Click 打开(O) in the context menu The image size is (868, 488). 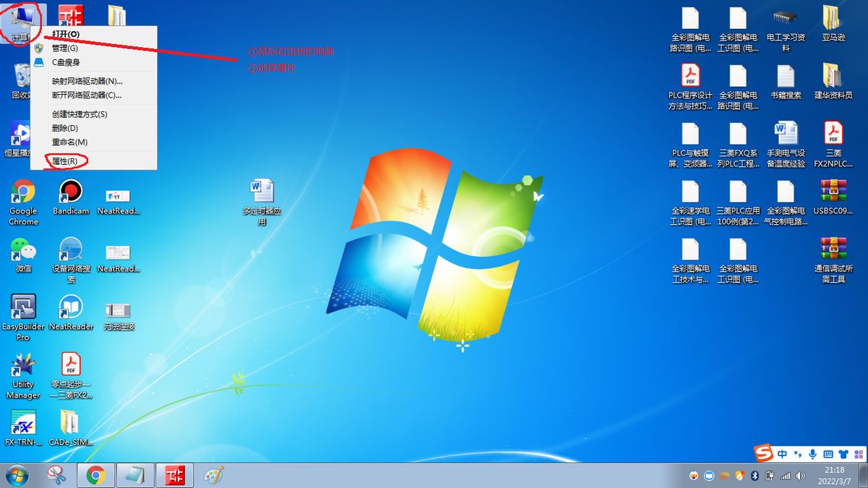[66, 34]
